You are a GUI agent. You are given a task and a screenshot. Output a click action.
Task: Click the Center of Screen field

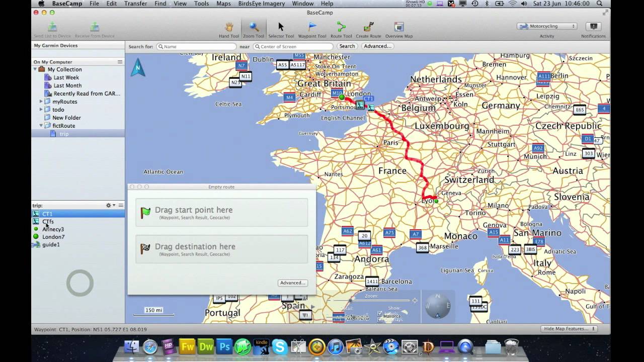click(x=293, y=46)
